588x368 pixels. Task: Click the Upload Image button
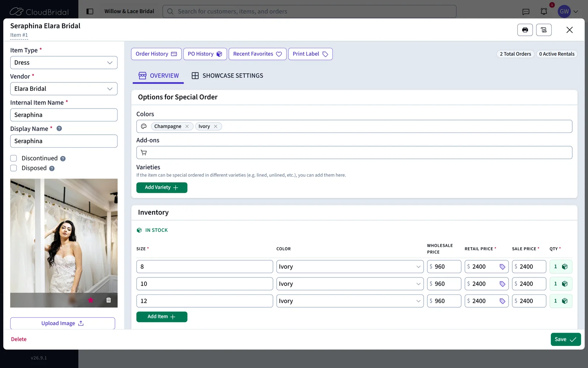point(62,323)
